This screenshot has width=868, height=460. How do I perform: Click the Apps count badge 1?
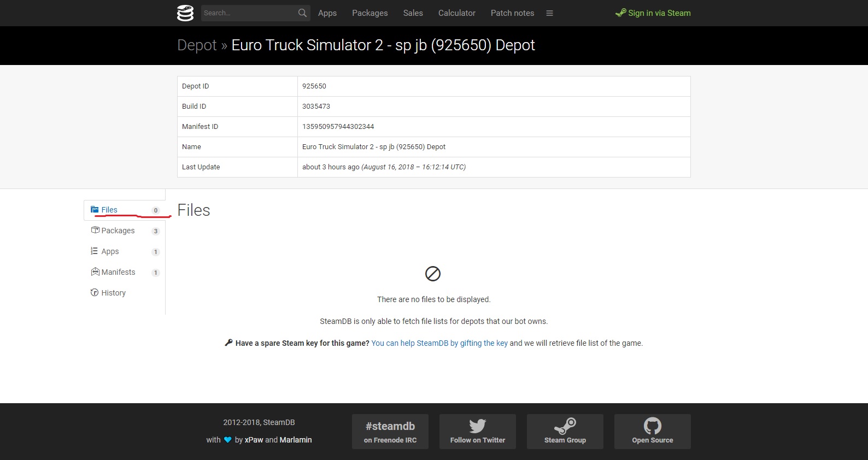tap(156, 252)
